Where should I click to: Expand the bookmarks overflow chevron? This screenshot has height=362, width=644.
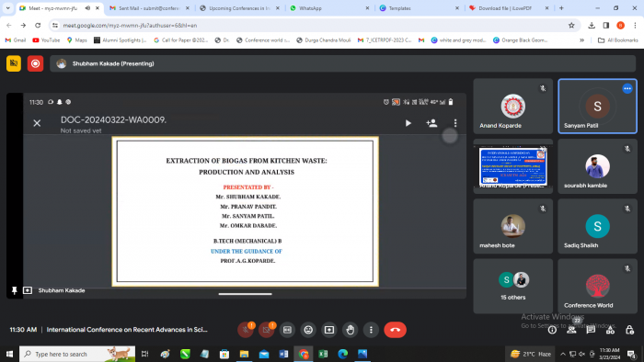point(581,40)
